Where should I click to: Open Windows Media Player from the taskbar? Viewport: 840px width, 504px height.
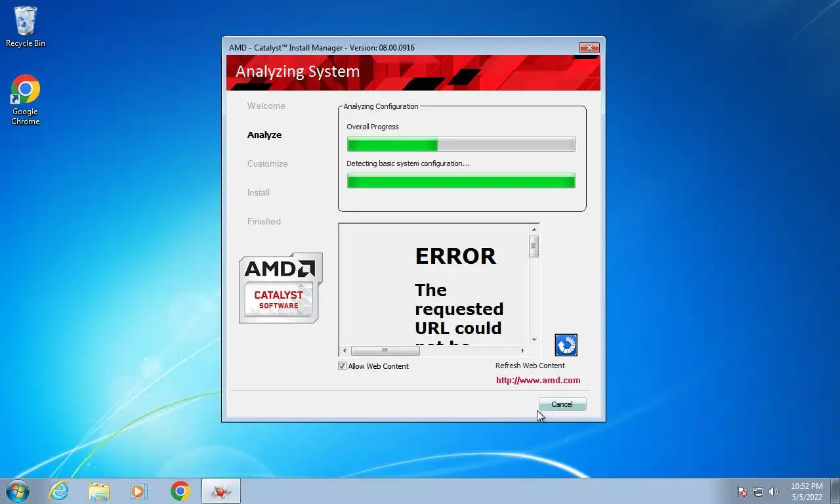[139, 491]
